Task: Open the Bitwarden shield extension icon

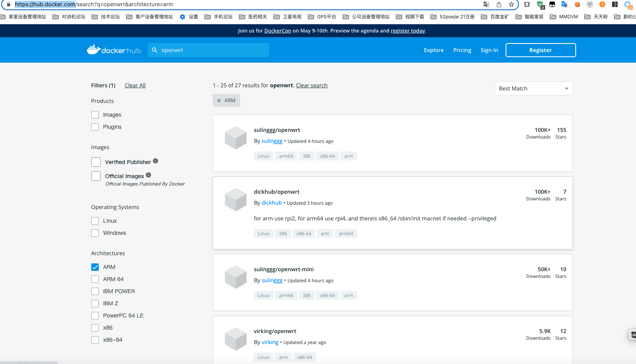Action: pyautogui.click(x=527, y=4)
